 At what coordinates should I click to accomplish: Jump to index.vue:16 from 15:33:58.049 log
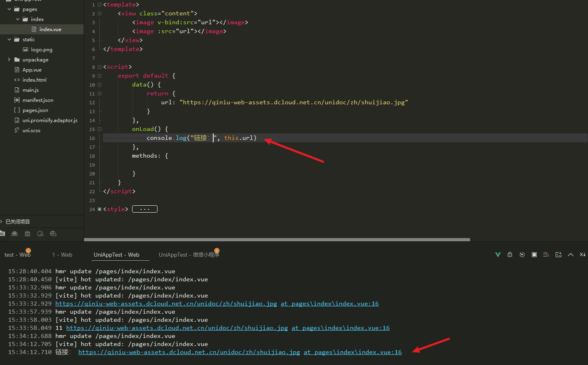pyautogui.click(x=340, y=328)
